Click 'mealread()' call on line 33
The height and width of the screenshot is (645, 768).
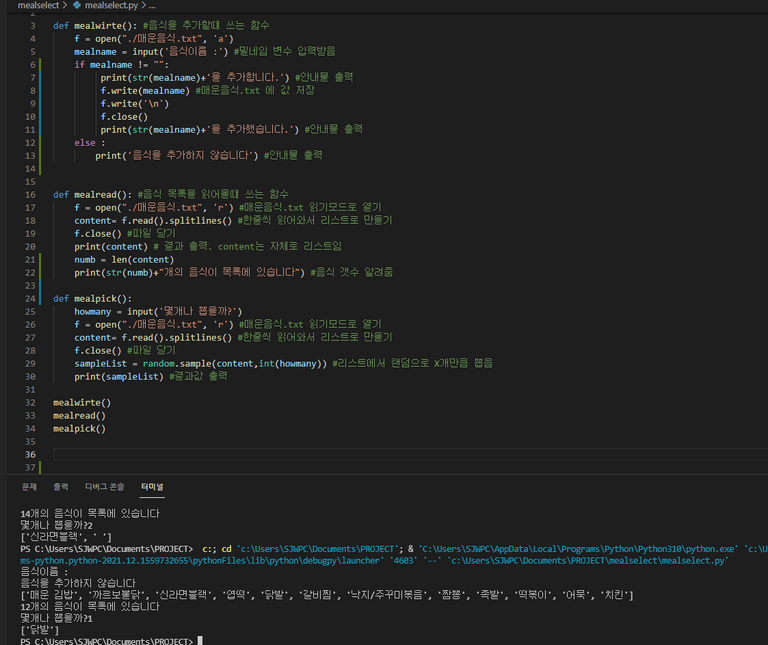(79, 415)
